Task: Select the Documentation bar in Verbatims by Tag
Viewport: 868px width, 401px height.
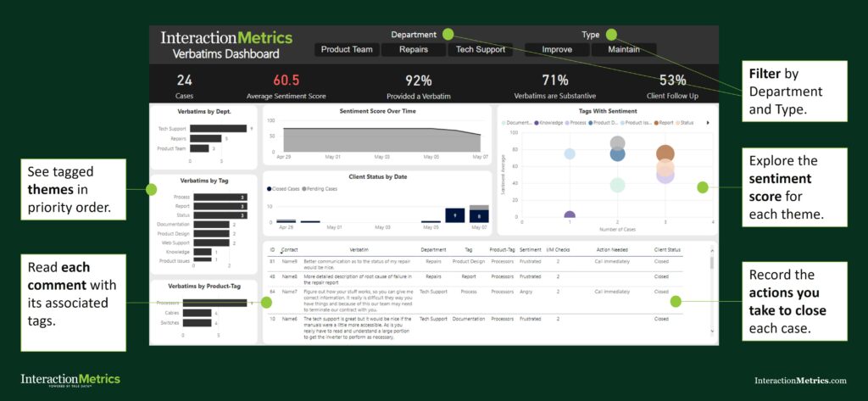Action: point(211,225)
